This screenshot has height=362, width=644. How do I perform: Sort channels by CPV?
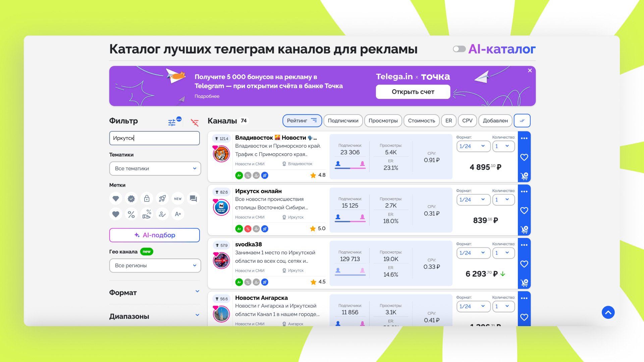tap(467, 121)
